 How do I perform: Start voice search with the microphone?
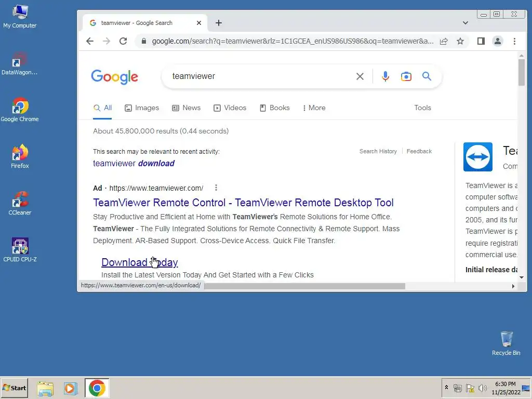(x=385, y=76)
